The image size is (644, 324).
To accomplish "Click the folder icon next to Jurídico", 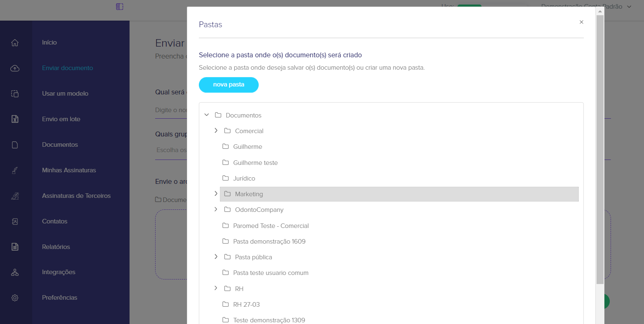I will pyautogui.click(x=226, y=178).
